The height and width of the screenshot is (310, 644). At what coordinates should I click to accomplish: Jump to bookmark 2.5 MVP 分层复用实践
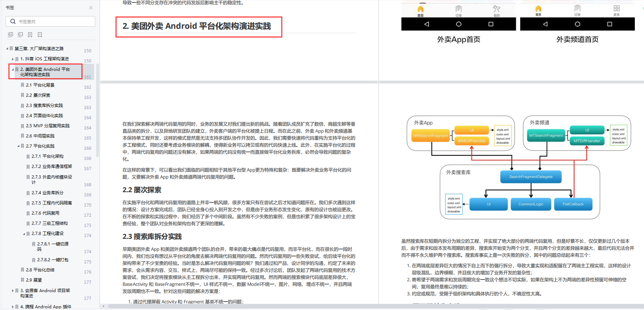tap(48, 126)
